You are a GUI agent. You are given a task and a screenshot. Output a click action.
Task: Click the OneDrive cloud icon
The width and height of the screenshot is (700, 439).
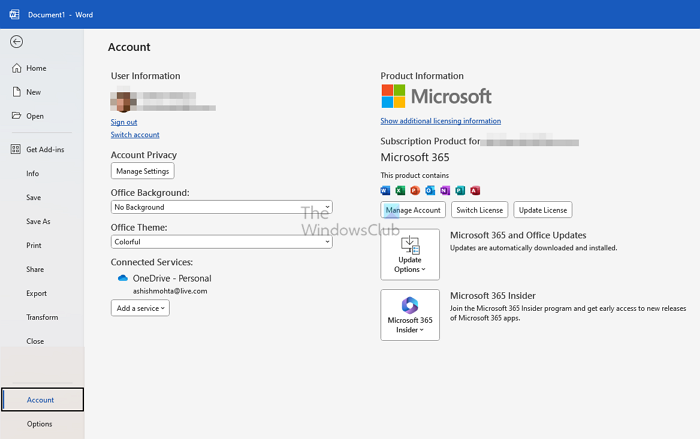[x=123, y=278]
